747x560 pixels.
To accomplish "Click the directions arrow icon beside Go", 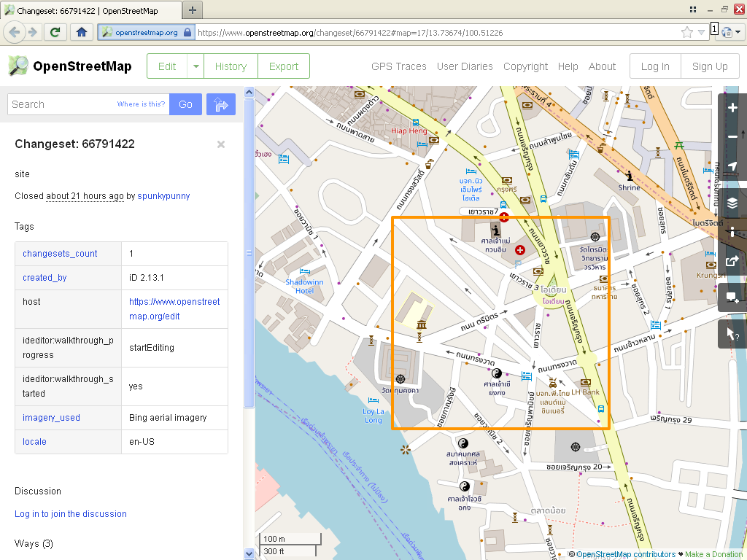I will pyautogui.click(x=221, y=104).
